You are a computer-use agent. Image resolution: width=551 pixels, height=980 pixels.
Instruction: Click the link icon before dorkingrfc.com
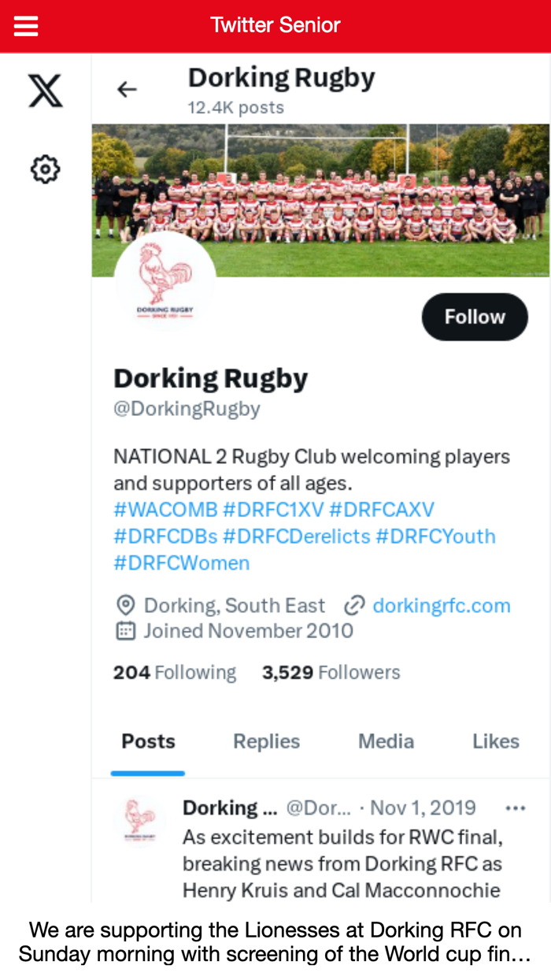355,605
